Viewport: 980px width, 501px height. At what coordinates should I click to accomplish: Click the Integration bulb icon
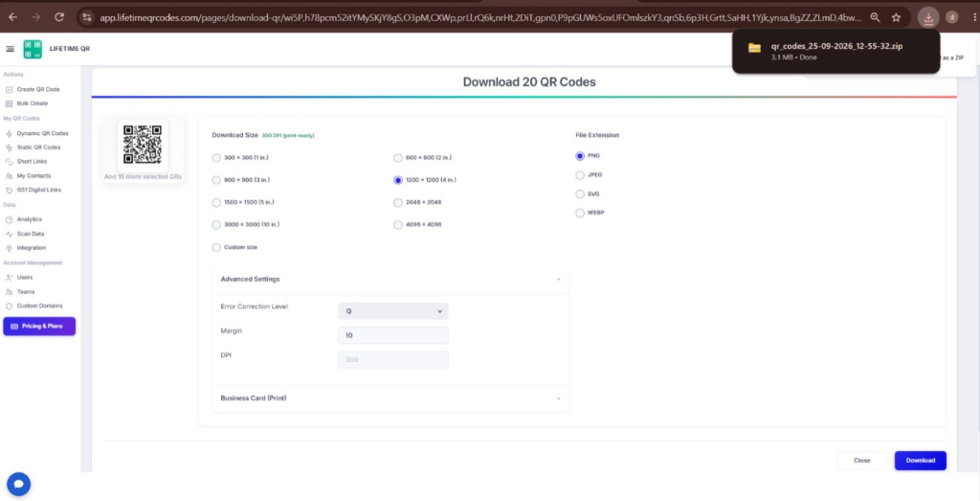pos(9,248)
